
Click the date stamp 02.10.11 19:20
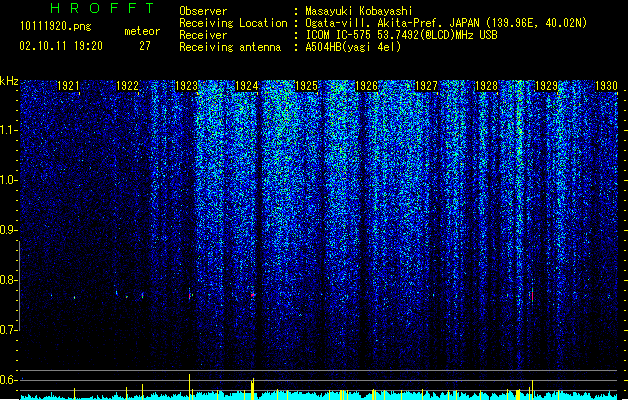(61, 46)
